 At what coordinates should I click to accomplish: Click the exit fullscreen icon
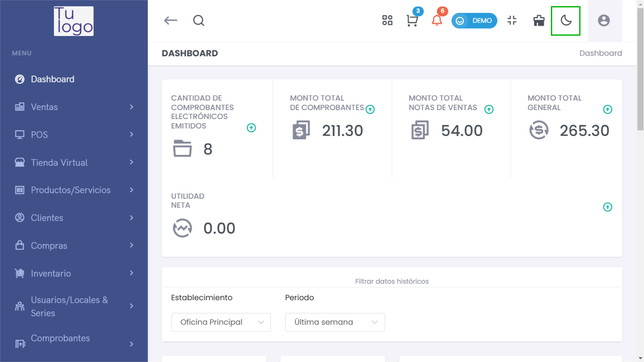[512, 20]
